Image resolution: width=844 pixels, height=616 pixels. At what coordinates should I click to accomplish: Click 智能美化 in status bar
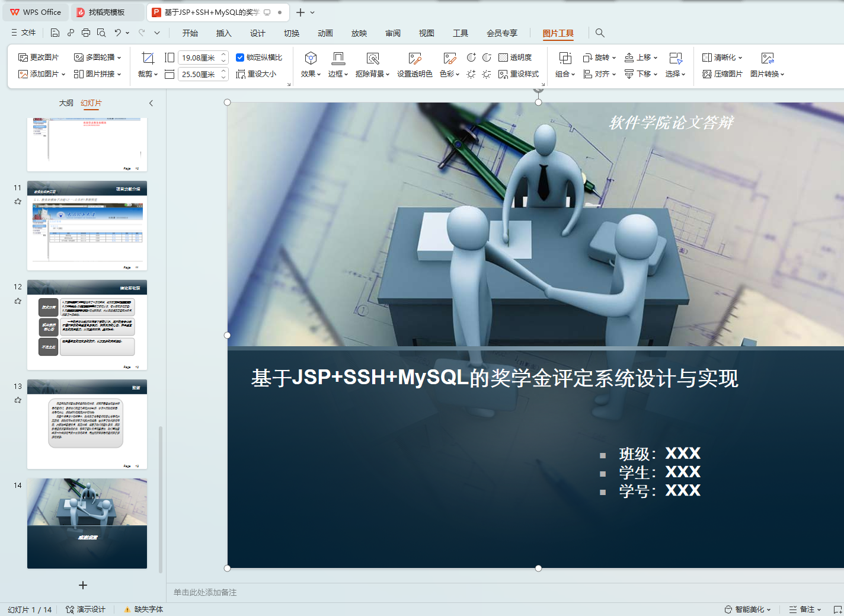748,609
